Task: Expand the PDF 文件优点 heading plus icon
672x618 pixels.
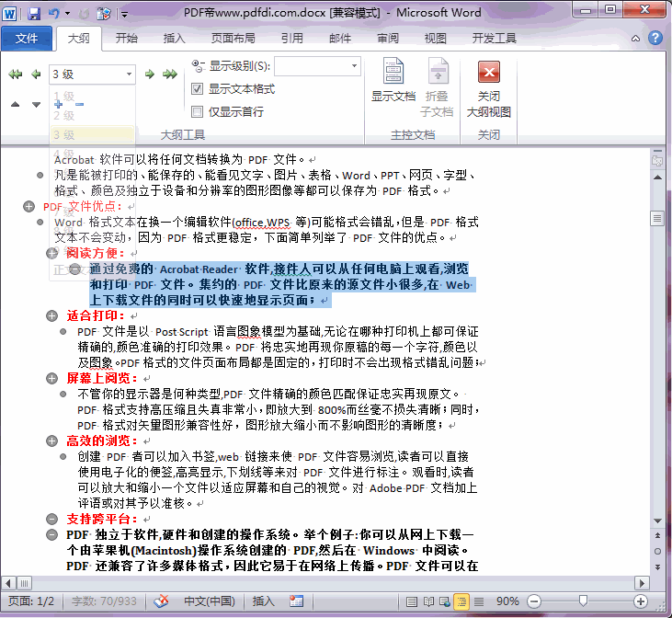Action: click(28, 207)
